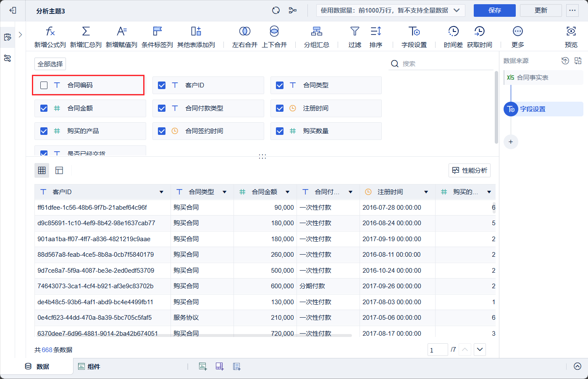Open the Time Difference (时间差) tool

point(453,37)
